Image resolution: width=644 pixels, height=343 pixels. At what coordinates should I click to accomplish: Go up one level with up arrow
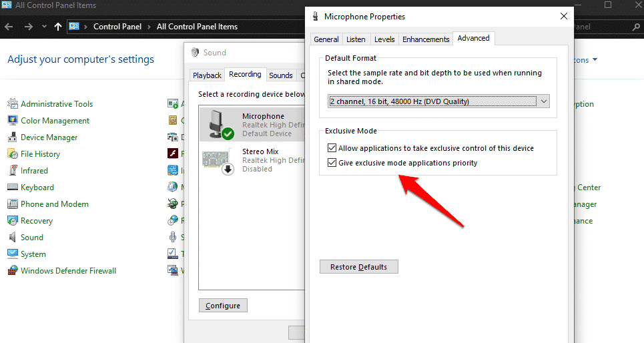58,27
